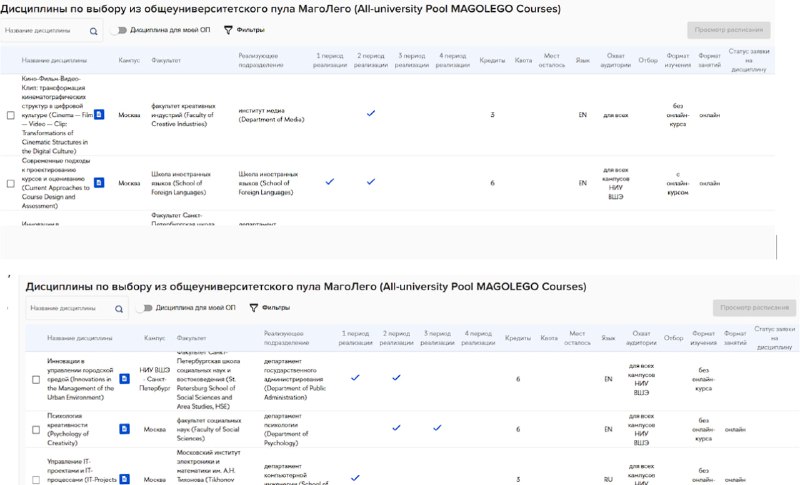800x485 pixels.
Task: Click the funnel filter icon in the upper panel
Action: tap(228, 30)
